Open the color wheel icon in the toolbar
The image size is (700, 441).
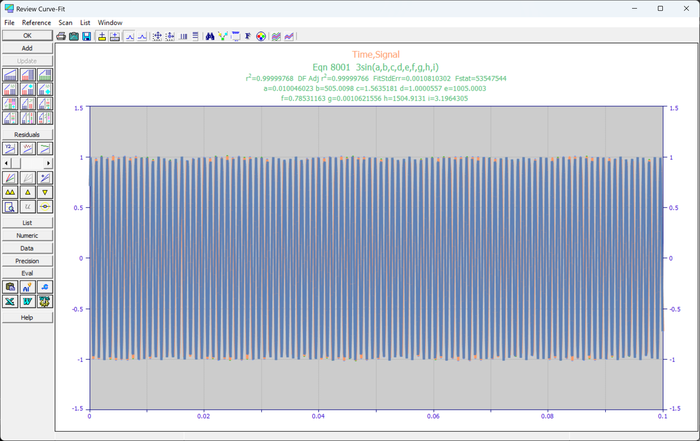(x=261, y=36)
